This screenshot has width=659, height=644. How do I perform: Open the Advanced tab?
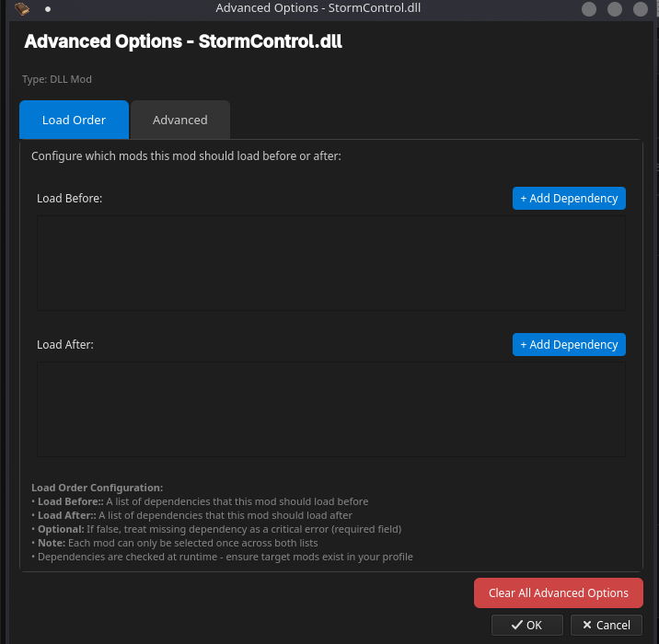(179, 120)
